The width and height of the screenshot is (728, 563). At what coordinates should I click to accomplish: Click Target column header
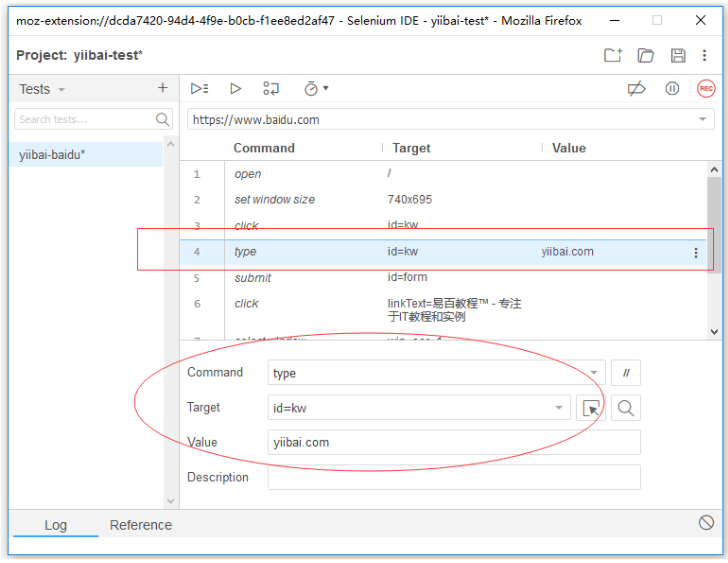[411, 148]
